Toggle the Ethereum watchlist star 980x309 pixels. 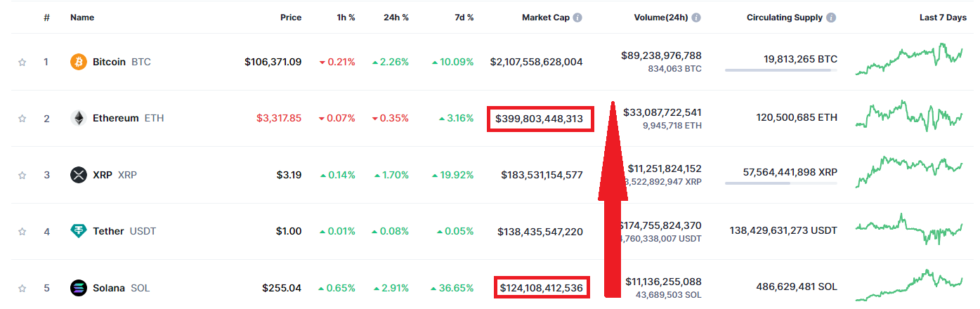22,119
